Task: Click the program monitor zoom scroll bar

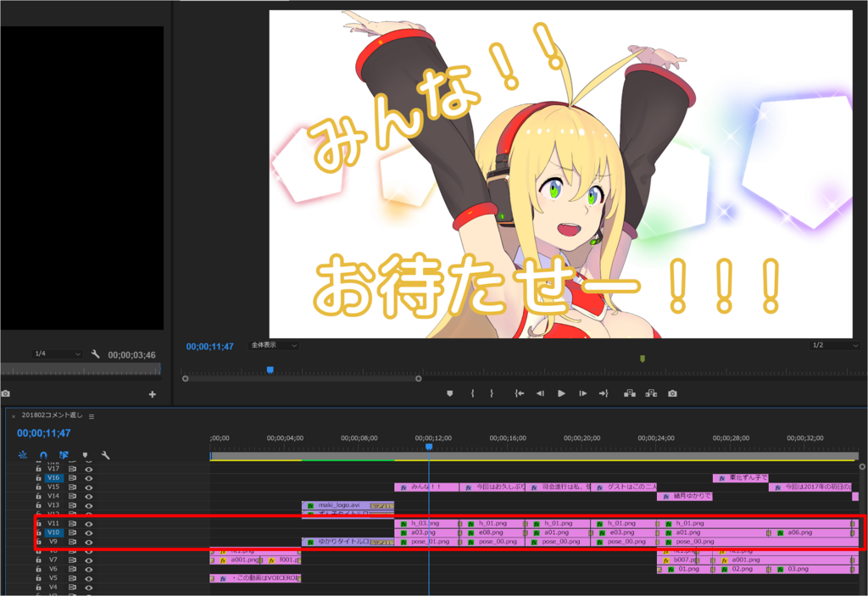Action: [302, 379]
